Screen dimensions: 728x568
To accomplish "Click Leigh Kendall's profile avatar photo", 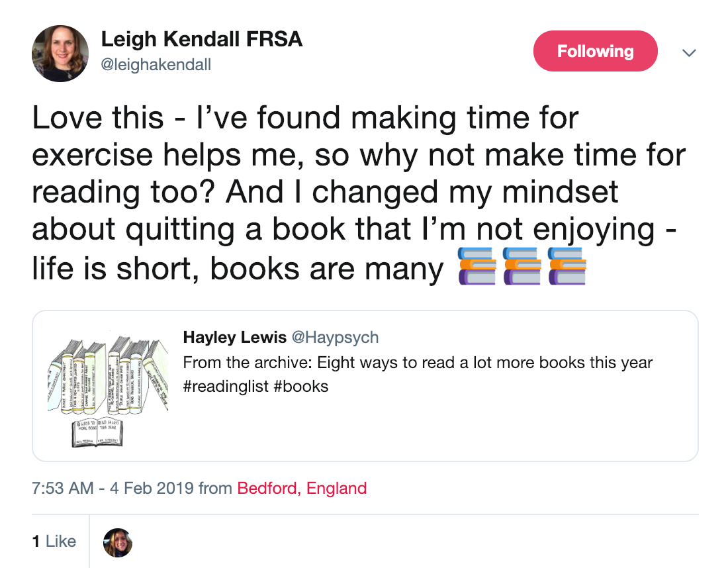I will pos(60,54).
